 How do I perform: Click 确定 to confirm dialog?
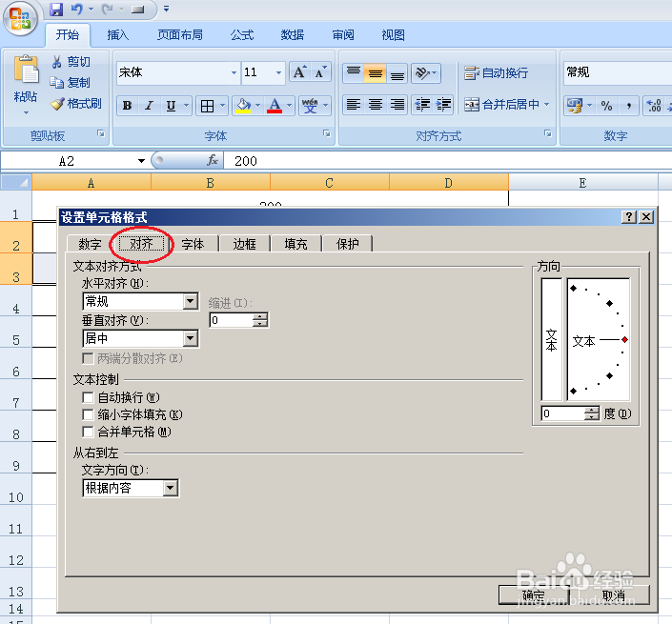[x=534, y=595]
